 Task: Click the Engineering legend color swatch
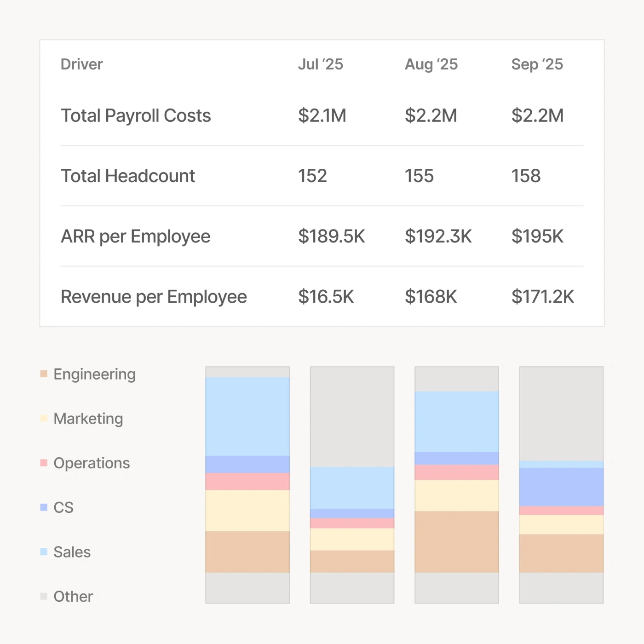point(44,374)
